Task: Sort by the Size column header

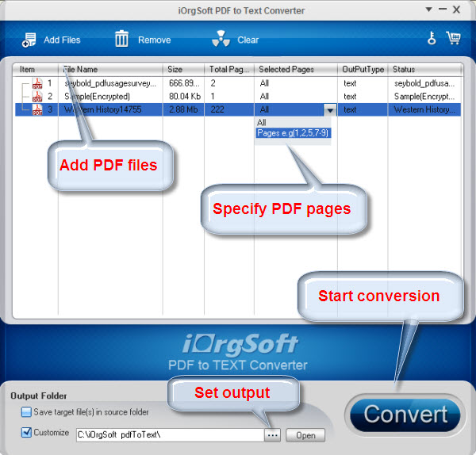Action: [184, 70]
